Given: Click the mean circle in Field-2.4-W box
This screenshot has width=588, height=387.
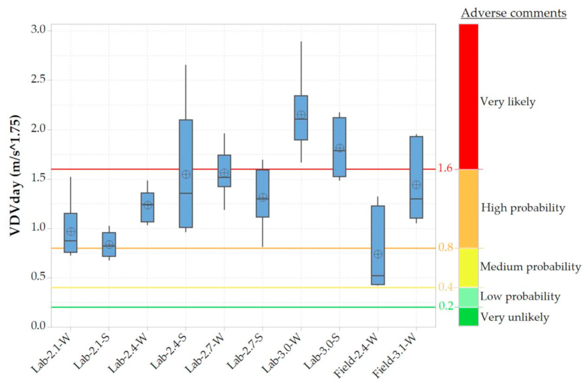Looking at the screenshot, I should 378,254.
